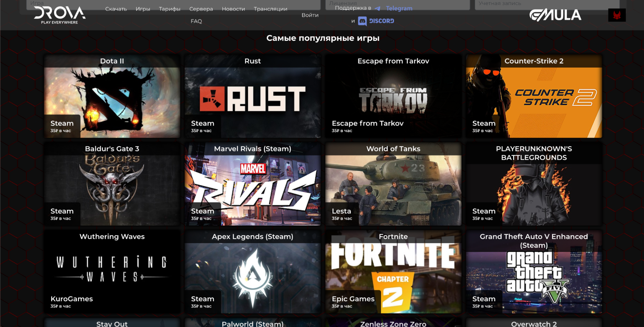
Task: Choose the Apex Legends (Steam) card
Action: (253, 272)
